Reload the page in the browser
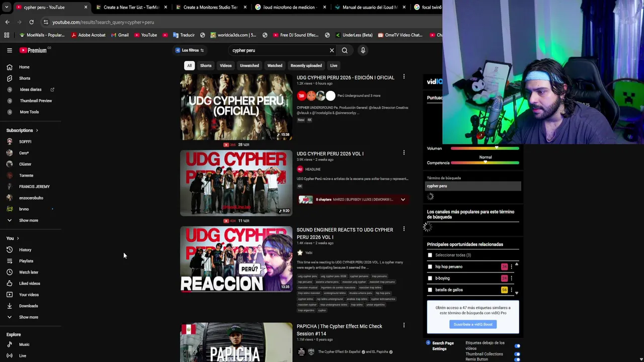Image resolution: width=644 pixels, height=362 pixels. [31, 22]
